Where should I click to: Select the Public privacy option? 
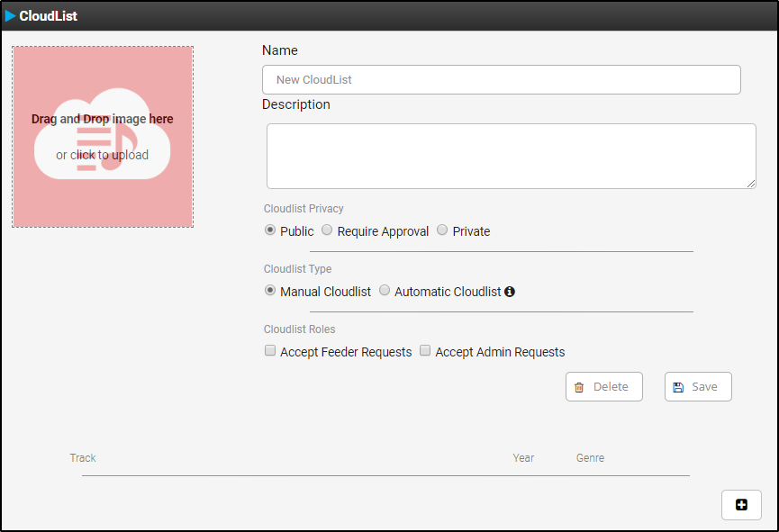pos(270,230)
